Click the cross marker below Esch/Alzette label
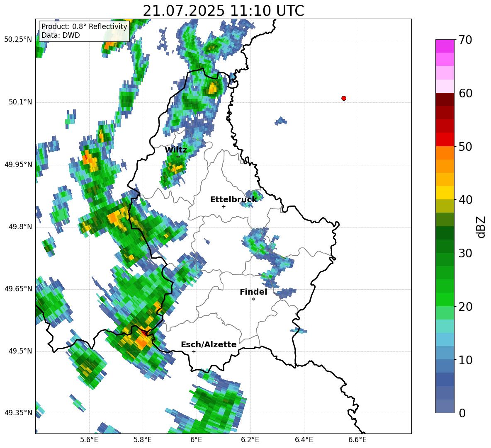 (x=194, y=351)
